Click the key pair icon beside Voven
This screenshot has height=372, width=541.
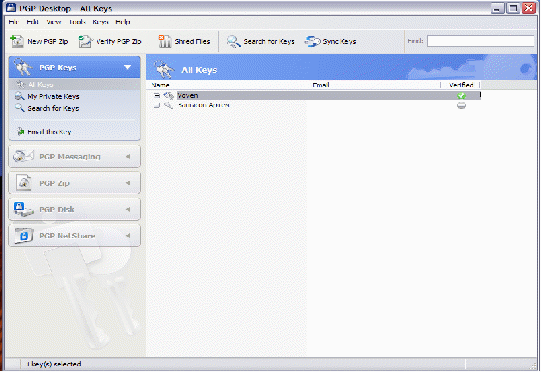click(168, 96)
